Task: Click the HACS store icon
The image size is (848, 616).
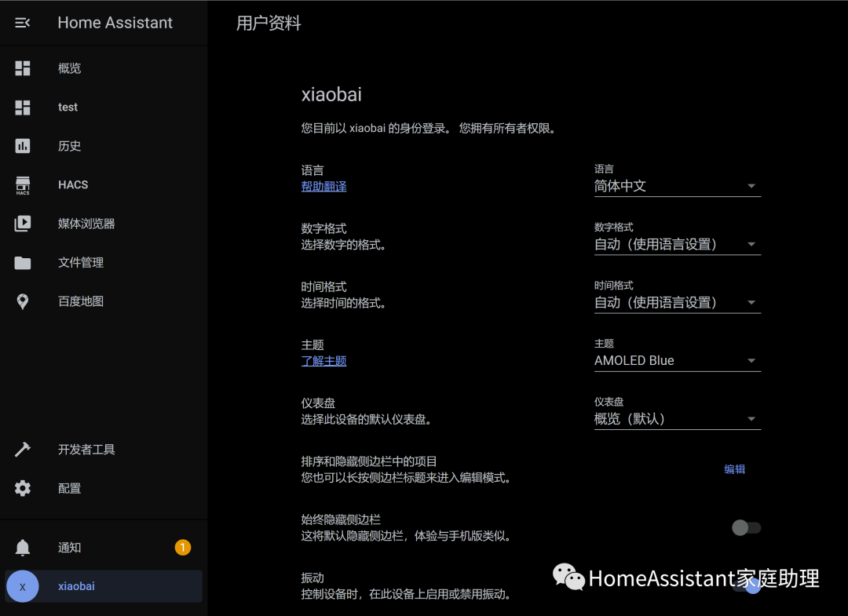Action: (23, 185)
